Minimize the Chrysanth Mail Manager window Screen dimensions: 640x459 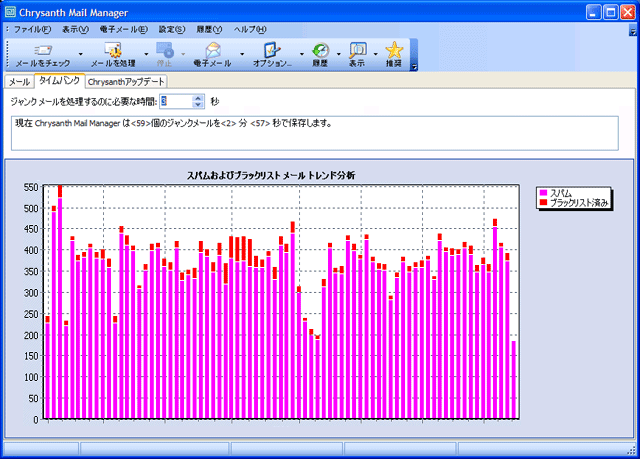[593, 12]
